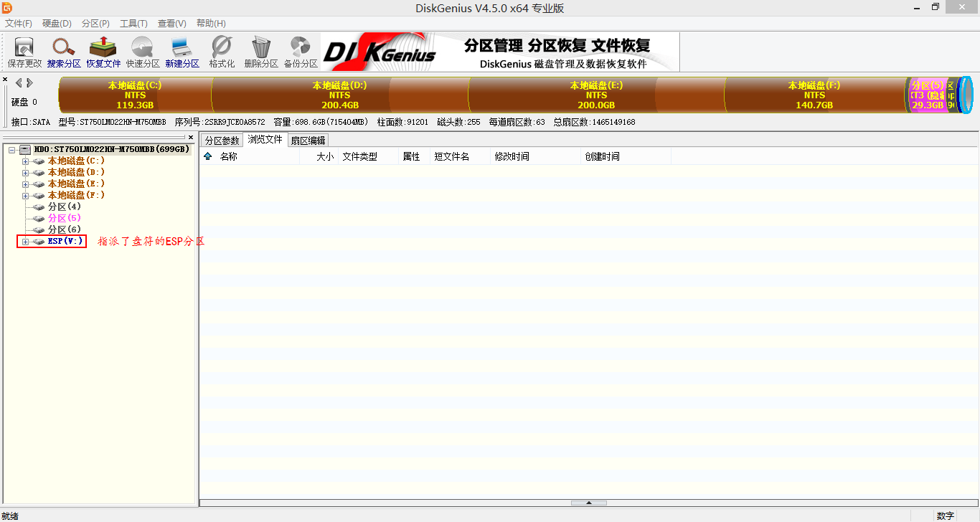Select 分区(4) in the tree
Image resolution: width=980 pixels, height=522 pixels.
point(65,207)
